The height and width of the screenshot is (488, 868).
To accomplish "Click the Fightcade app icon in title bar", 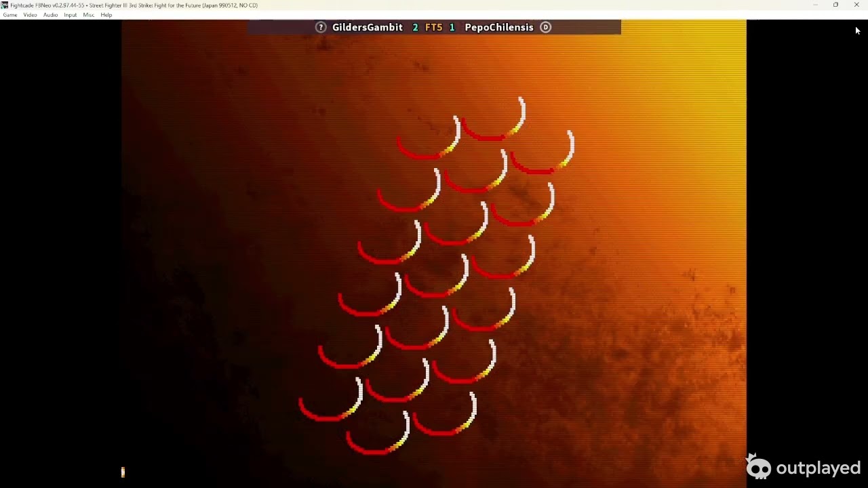I will 5,5.
